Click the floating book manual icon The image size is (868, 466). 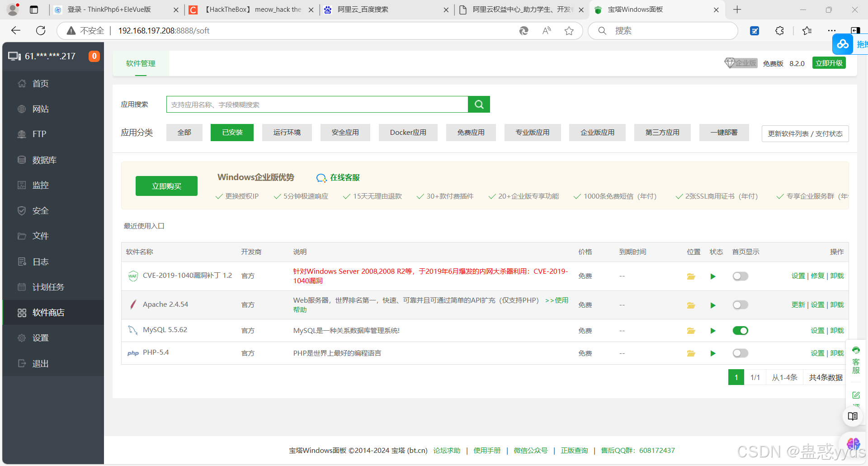click(853, 416)
